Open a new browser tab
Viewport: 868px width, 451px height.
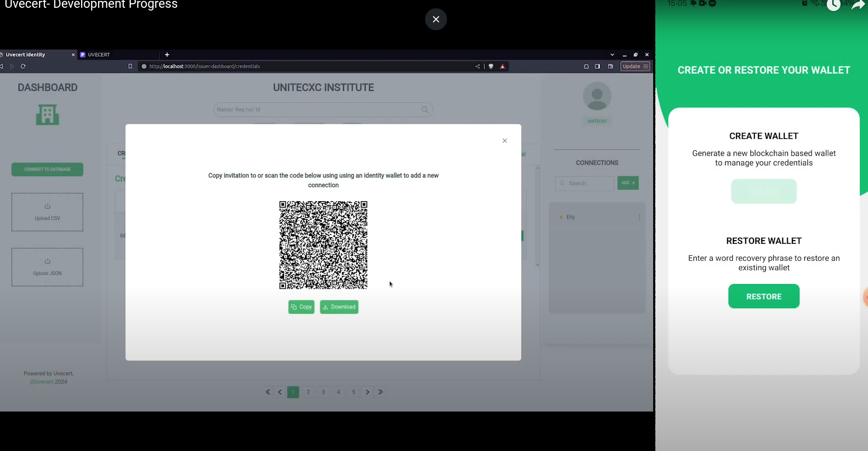coord(167,55)
